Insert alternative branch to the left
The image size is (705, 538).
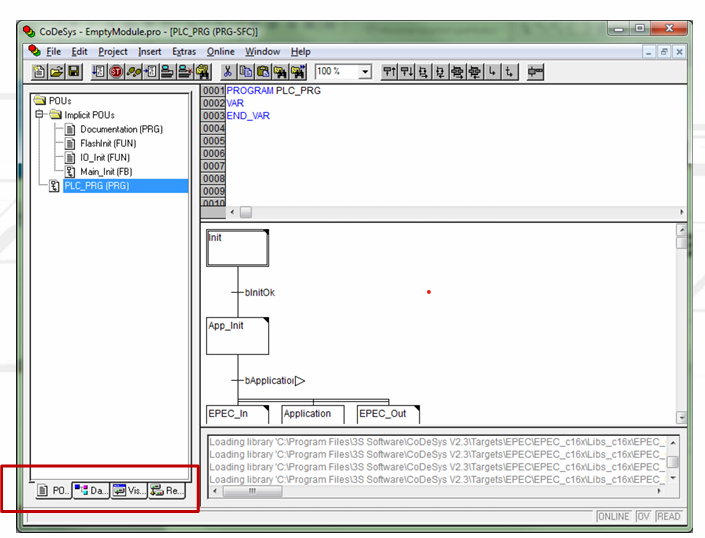pos(441,72)
